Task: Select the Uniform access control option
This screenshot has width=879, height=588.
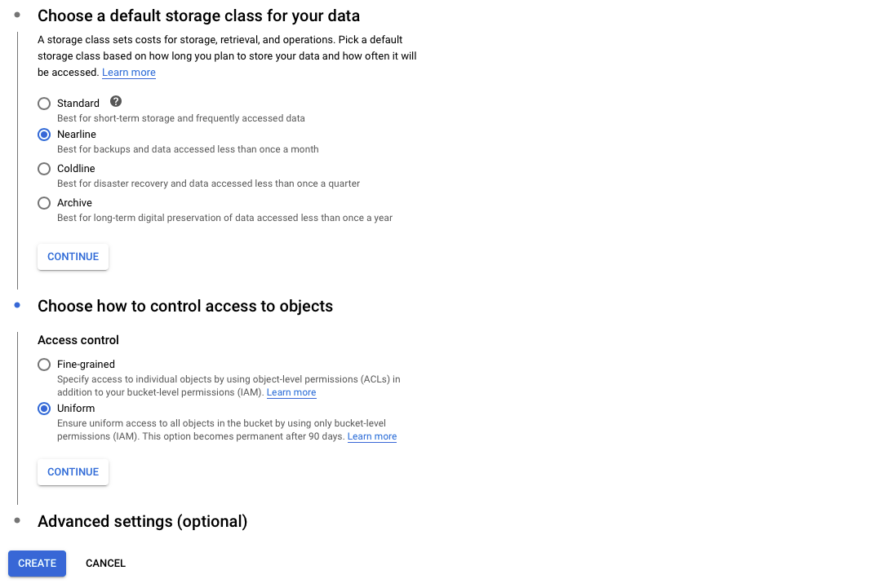Action: (44, 409)
